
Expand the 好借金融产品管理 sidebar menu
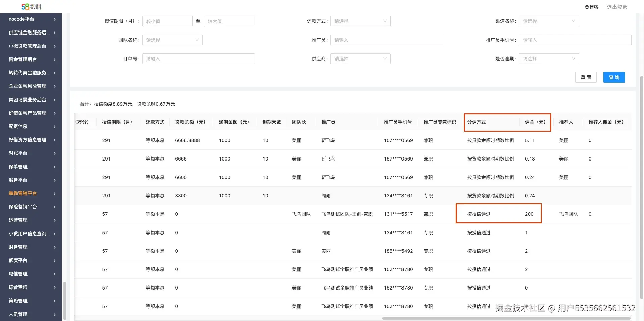(31, 113)
